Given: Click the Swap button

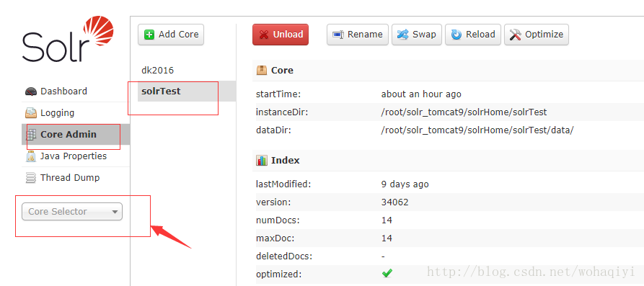Looking at the screenshot, I should (417, 35).
